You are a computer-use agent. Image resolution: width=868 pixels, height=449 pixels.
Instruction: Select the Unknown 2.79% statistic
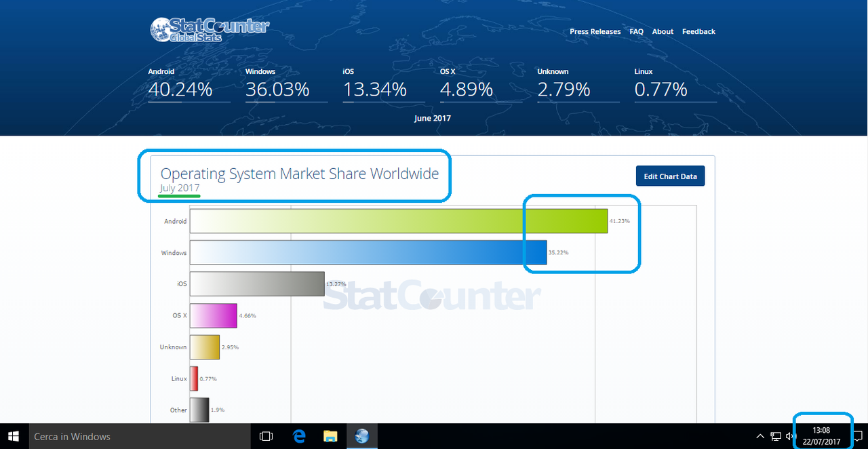pos(578,84)
